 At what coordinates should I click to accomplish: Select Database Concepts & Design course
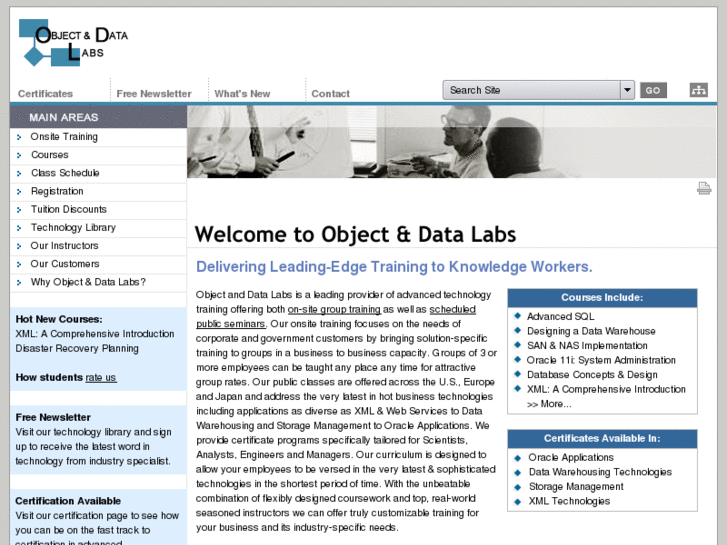[x=592, y=375]
